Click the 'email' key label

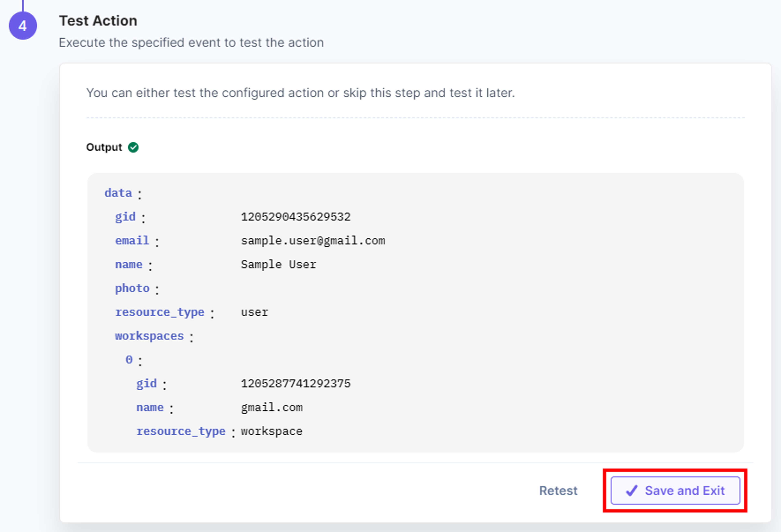[132, 241]
